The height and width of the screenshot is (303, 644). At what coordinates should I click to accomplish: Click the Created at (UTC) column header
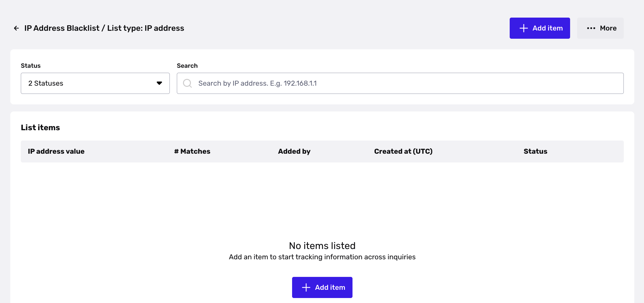403,151
